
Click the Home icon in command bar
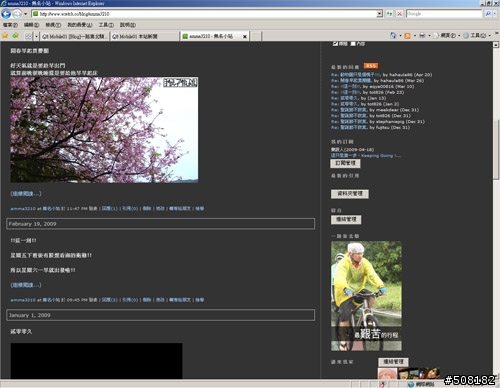coord(393,35)
